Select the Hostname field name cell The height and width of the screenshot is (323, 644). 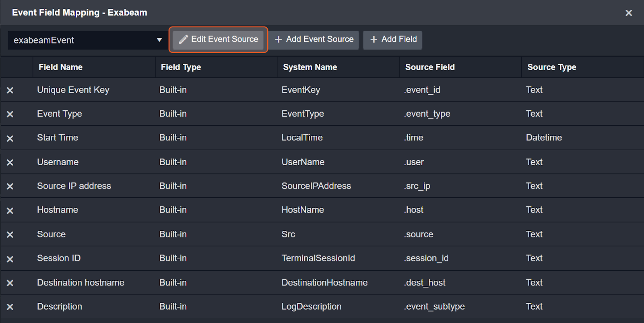[x=58, y=210]
